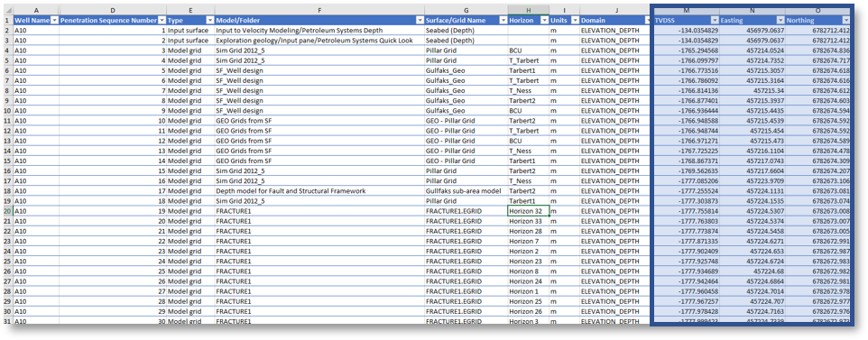The width and height of the screenshot is (868, 340).
Task: Click Easting value 457214.0524
Action: click(752, 50)
